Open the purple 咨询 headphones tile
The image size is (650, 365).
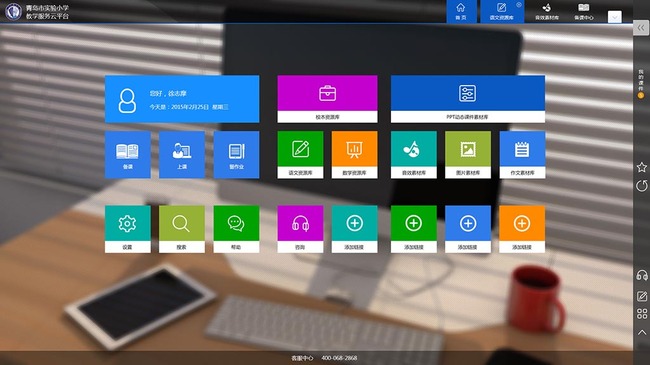tap(300, 229)
